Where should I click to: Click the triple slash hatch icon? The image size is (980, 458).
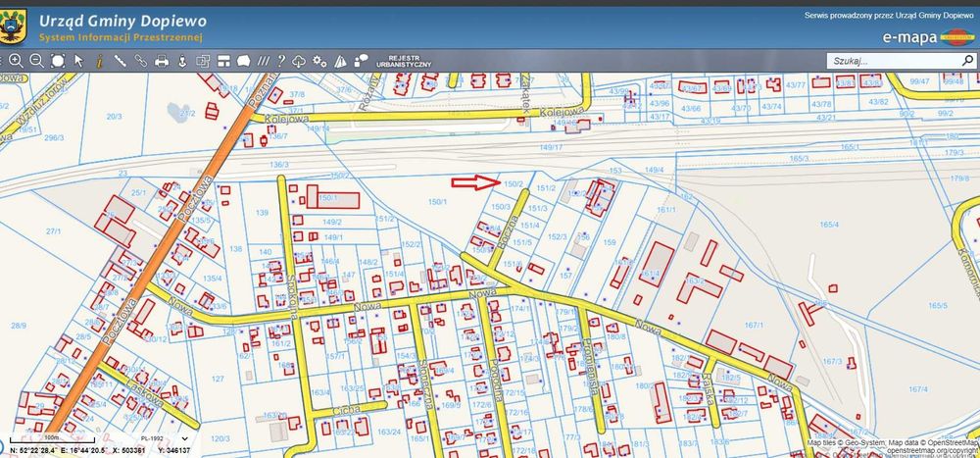click(x=264, y=61)
